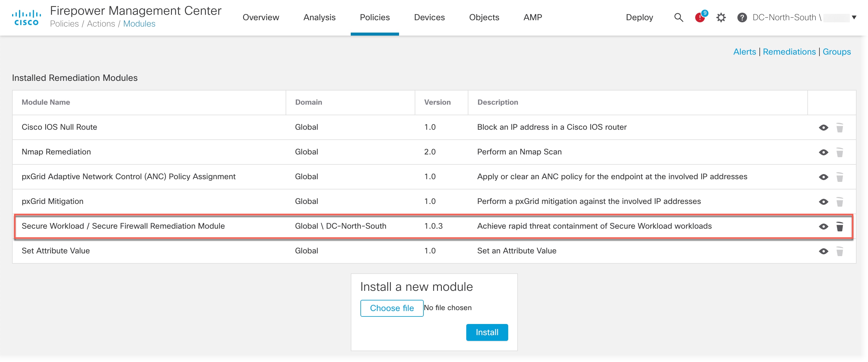View the pxGrid Mitigation module
The width and height of the screenshot is (868, 362).
[x=823, y=202]
